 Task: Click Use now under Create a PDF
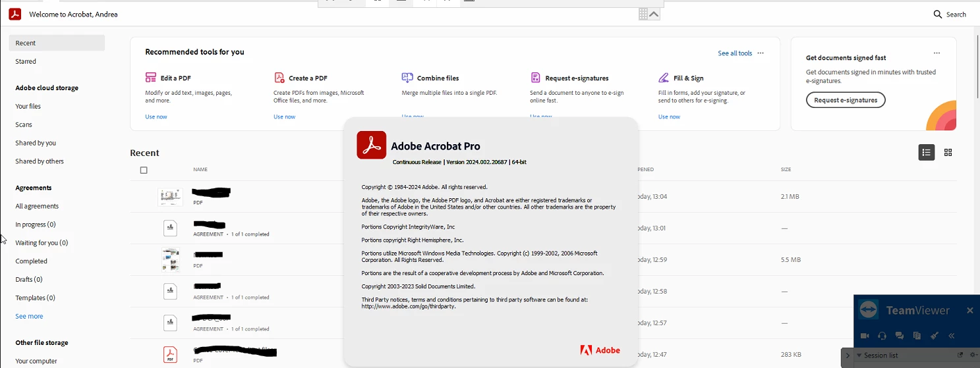point(285,117)
